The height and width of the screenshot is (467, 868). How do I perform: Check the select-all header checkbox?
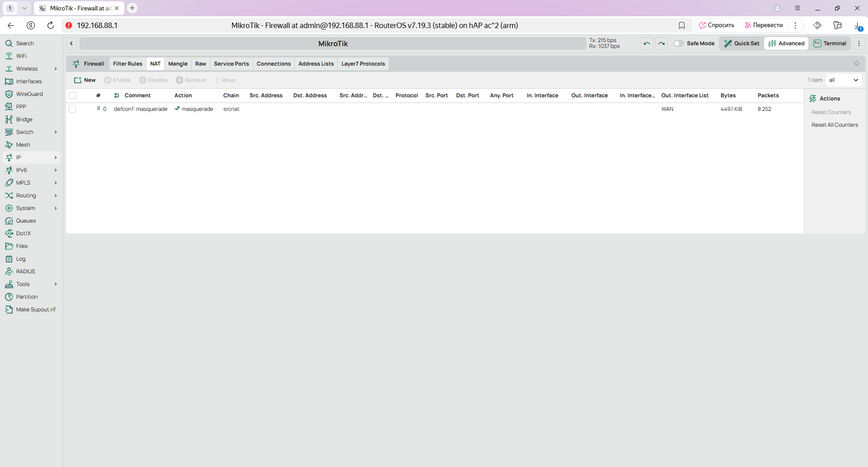pyautogui.click(x=72, y=95)
